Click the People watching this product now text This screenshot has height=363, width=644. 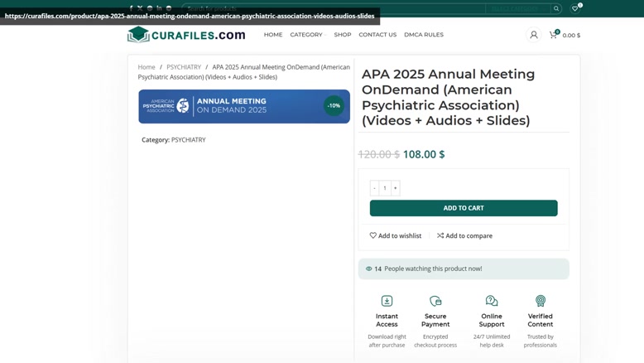pos(433,269)
